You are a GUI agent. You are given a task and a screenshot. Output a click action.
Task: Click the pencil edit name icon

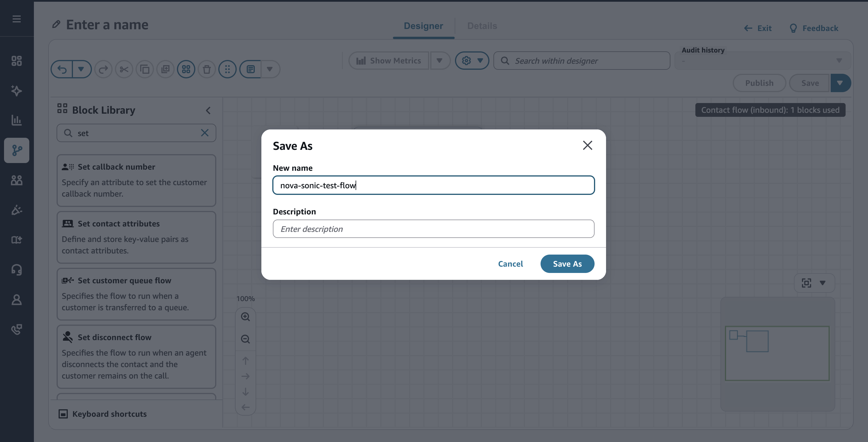[x=56, y=24]
